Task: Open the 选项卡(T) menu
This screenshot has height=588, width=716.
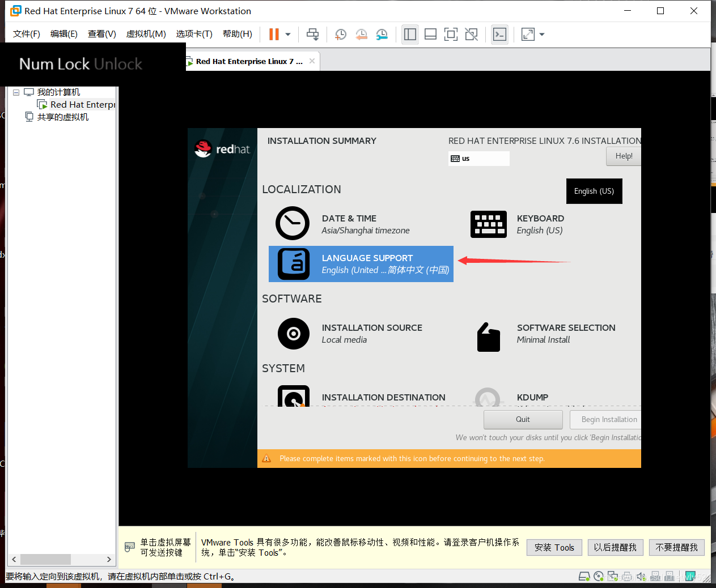Action: pos(194,34)
